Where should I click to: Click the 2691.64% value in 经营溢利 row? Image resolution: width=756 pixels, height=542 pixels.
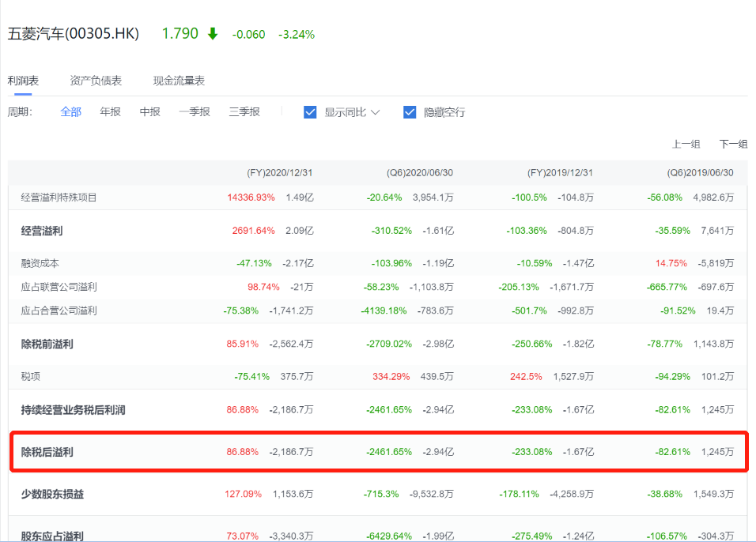pyautogui.click(x=254, y=231)
